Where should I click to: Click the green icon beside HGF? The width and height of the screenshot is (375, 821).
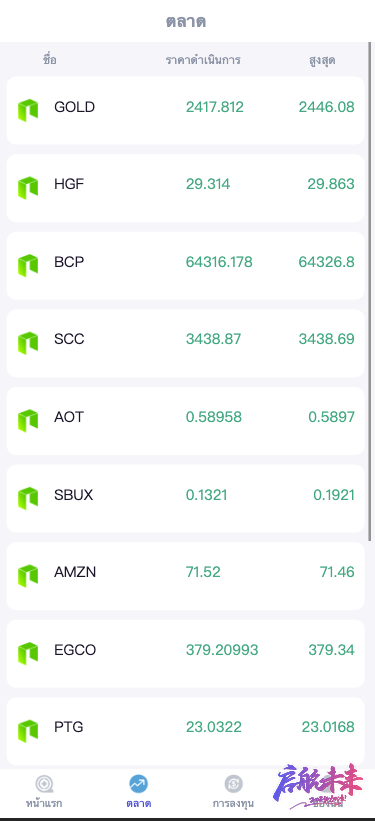coord(28,187)
